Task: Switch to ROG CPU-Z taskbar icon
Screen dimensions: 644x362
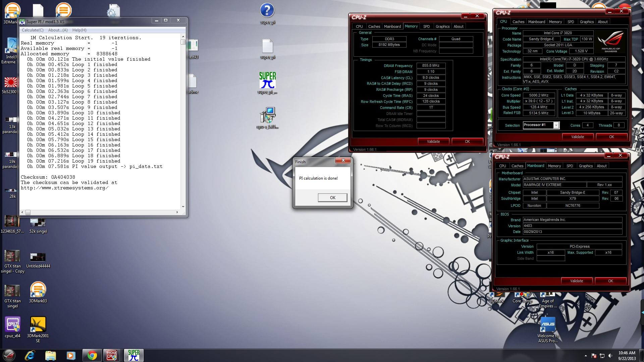Action: (x=112, y=355)
